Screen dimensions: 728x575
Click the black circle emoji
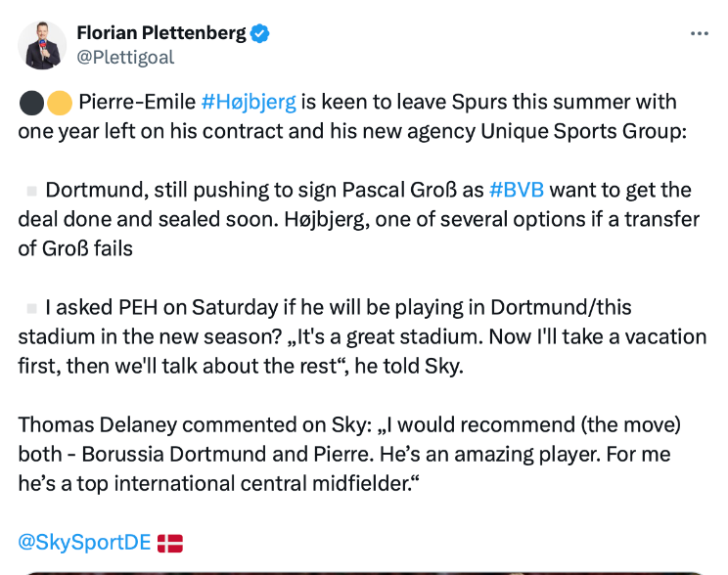30,103
